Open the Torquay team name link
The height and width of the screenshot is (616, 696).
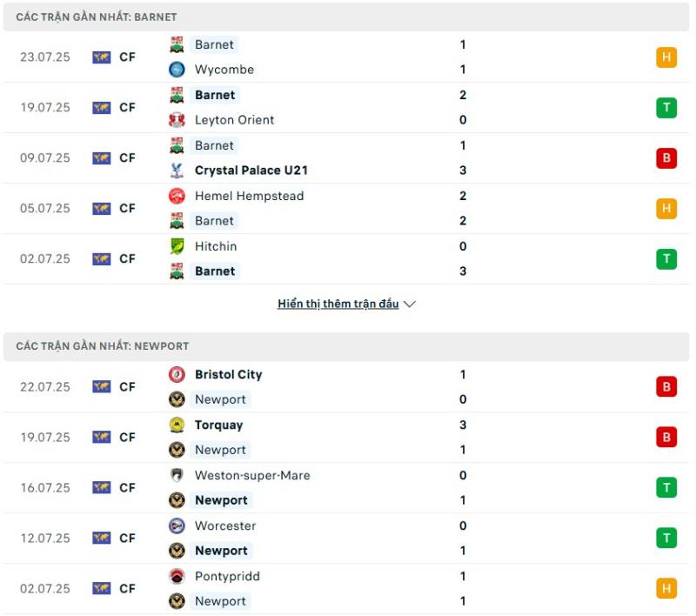[219, 425]
